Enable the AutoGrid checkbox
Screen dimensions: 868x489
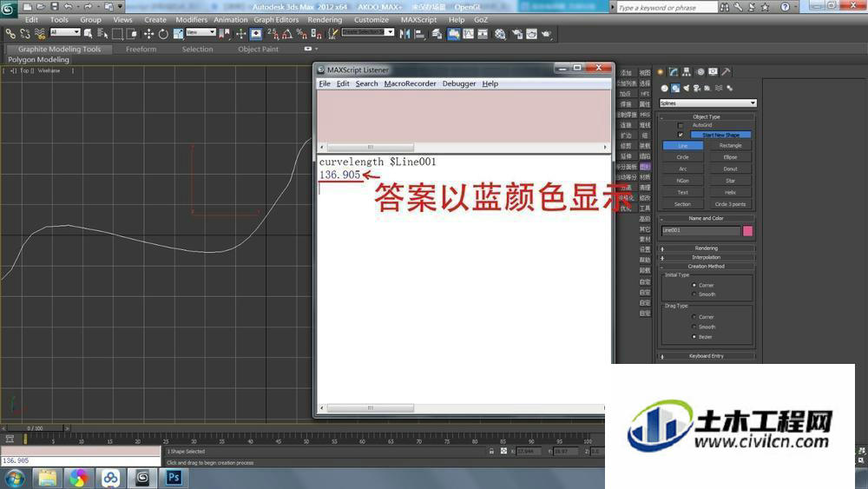pyautogui.click(x=681, y=126)
